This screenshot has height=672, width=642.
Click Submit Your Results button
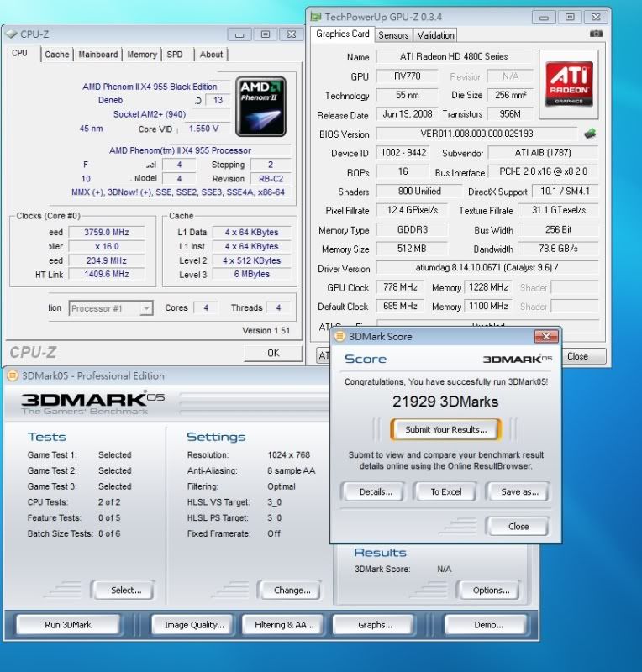[x=446, y=430]
